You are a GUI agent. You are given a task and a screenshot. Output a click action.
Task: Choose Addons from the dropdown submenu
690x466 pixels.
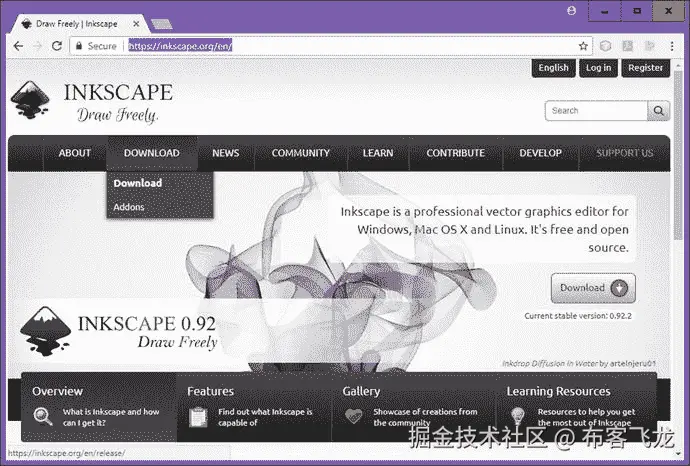[x=129, y=207]
